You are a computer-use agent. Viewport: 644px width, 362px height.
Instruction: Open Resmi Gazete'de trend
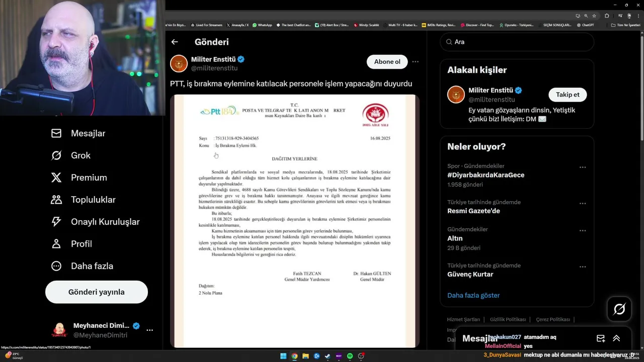[473, 211]
